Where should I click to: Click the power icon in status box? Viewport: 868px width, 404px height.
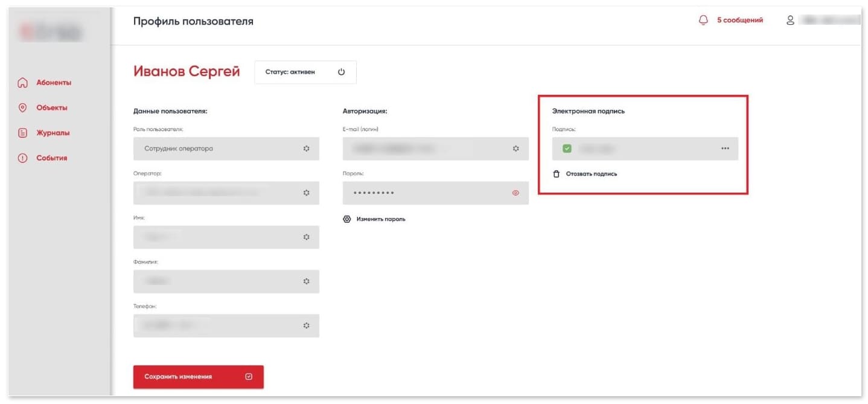point(341,72)
